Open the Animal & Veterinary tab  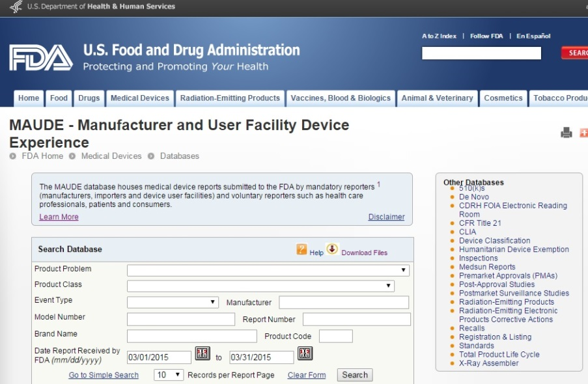pos(437,98)
